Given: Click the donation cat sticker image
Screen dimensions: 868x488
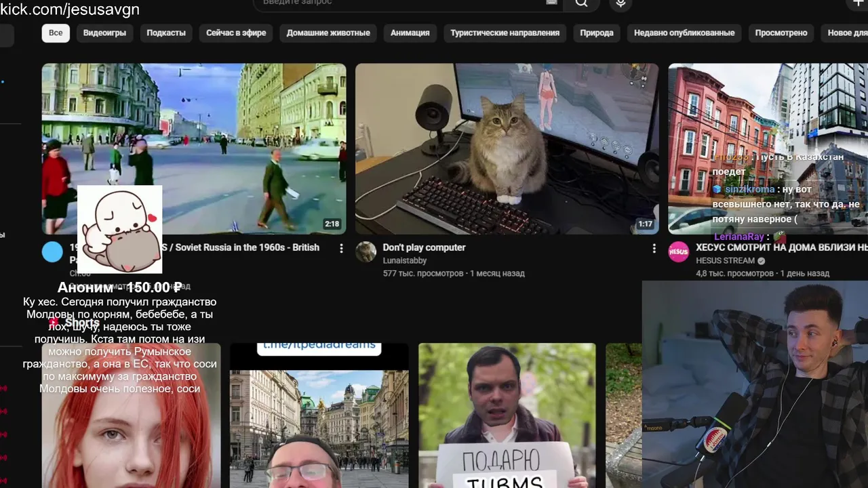Looking at the screenshot, I should coord(120,229).
